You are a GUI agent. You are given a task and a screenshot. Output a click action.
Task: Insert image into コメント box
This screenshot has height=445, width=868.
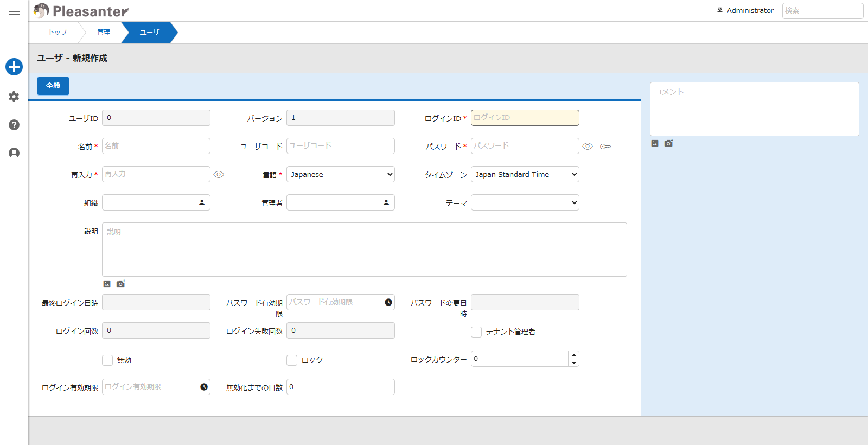(x=655, y=143)
